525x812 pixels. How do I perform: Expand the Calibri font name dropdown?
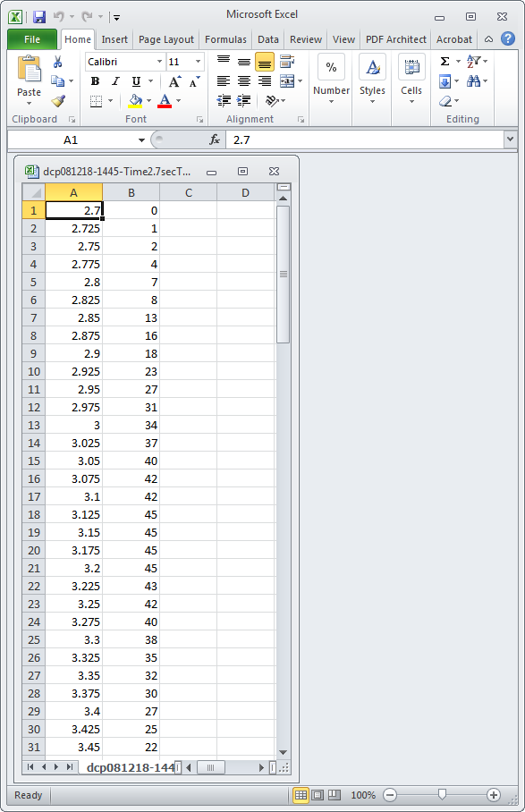click(159, 62)
